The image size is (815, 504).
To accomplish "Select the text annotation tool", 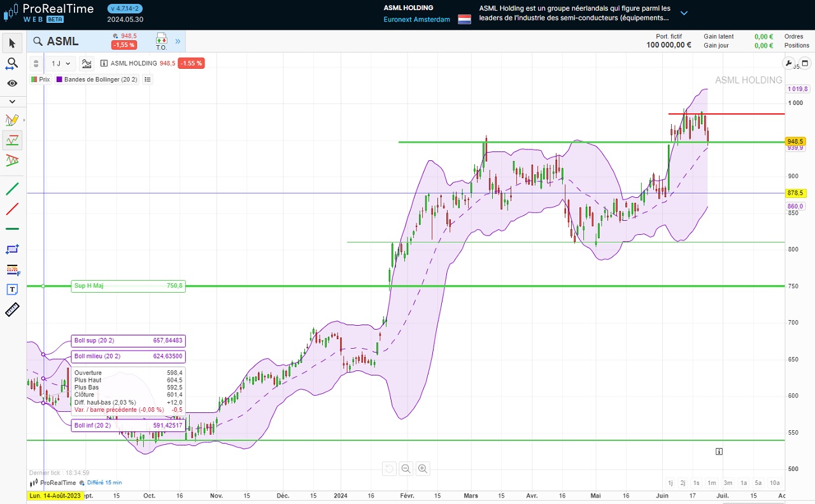I will pos(12,290).
